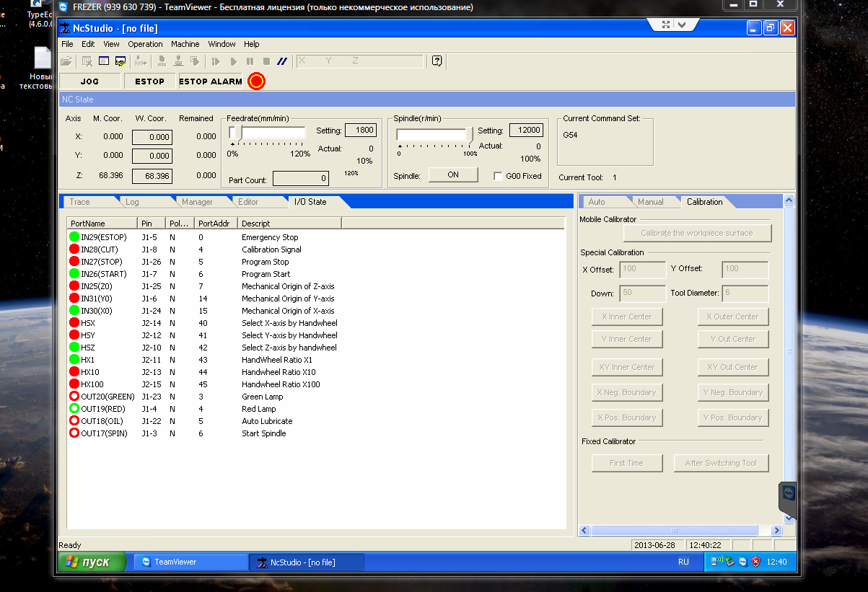Viewport: 868px width, 592px height.
Task: Click the Spindle speed slider handle
Action: (470, 134)
